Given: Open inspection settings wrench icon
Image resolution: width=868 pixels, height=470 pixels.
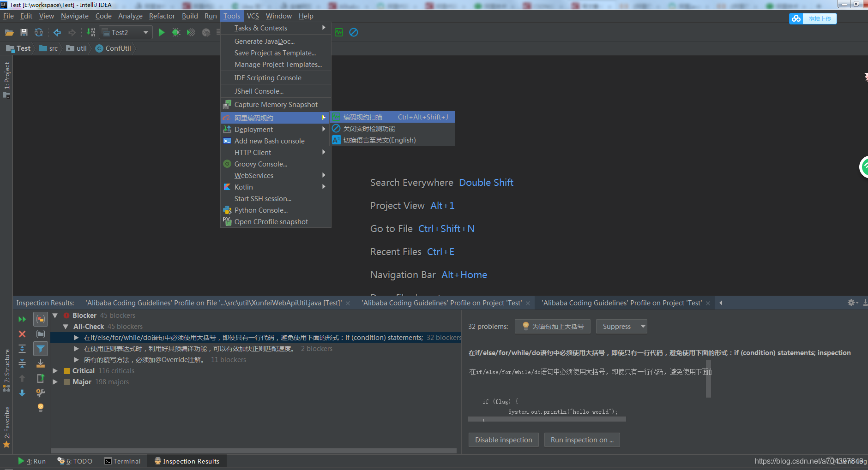Looking at the screenshot, I should [41, 393].
